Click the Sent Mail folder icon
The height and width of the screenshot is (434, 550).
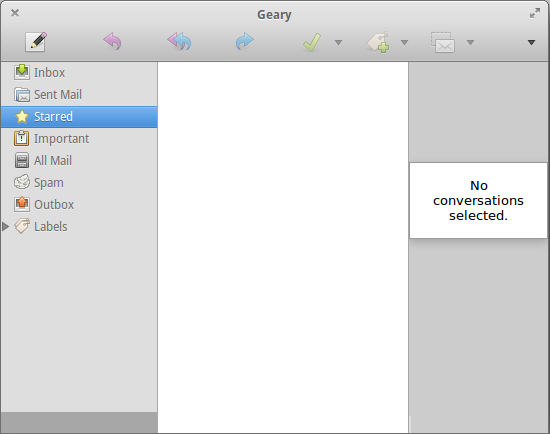[x=22, y=94]
